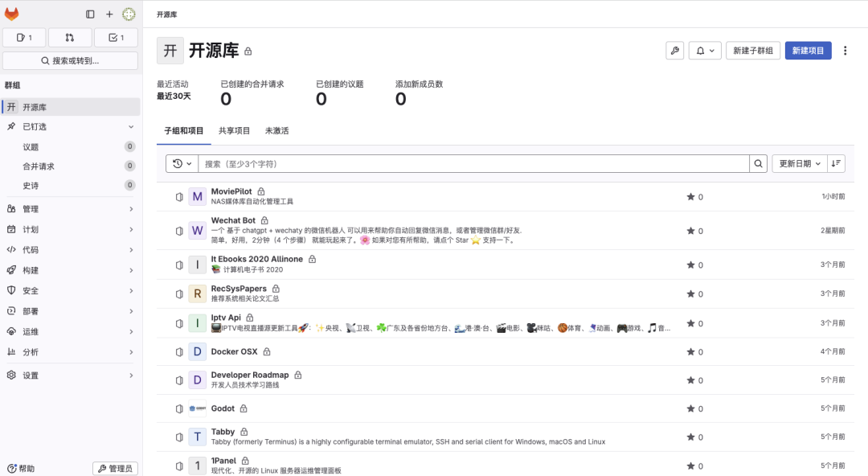Click project icon beside Developer Roadmap
The height and width of the screenshot is (476, 868).
(x=179, y=380)
